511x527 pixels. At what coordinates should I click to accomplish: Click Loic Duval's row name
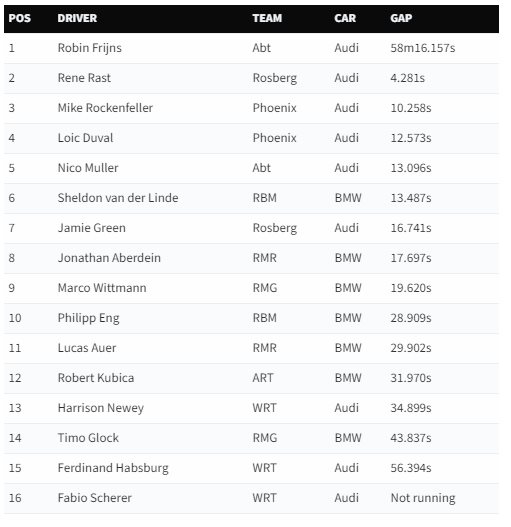pos(85,138)
